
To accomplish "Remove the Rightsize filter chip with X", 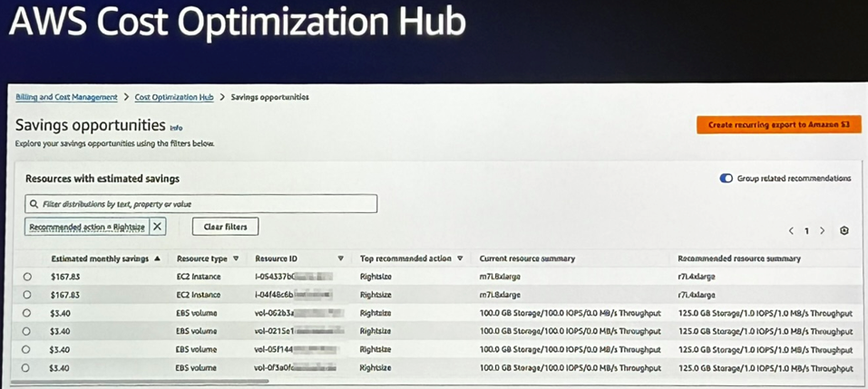I will 157,227.
